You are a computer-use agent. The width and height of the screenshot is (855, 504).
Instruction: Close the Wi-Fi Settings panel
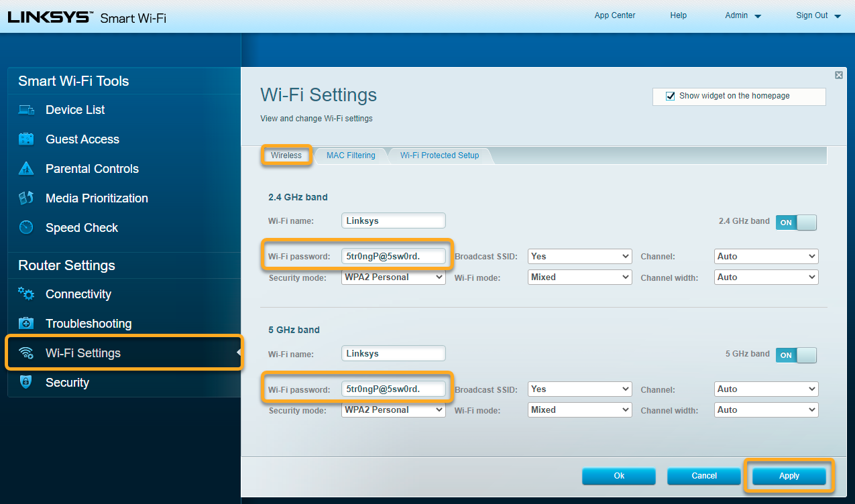(x=839, y=75)
